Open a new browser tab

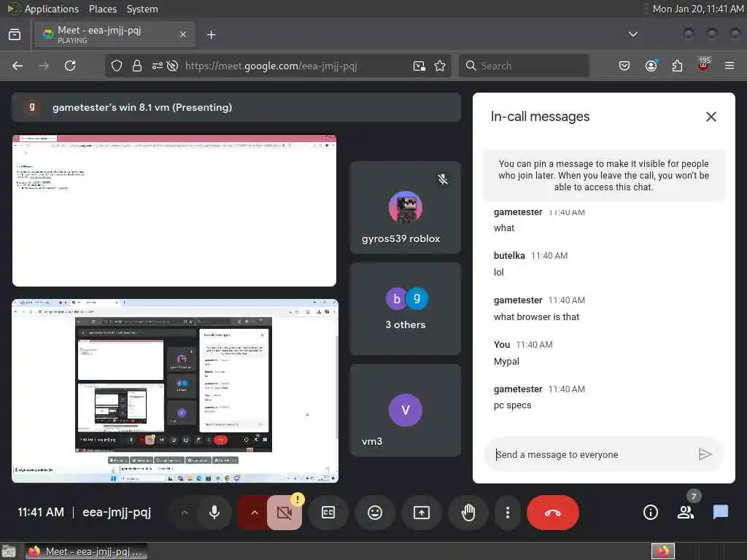point(212,35)
